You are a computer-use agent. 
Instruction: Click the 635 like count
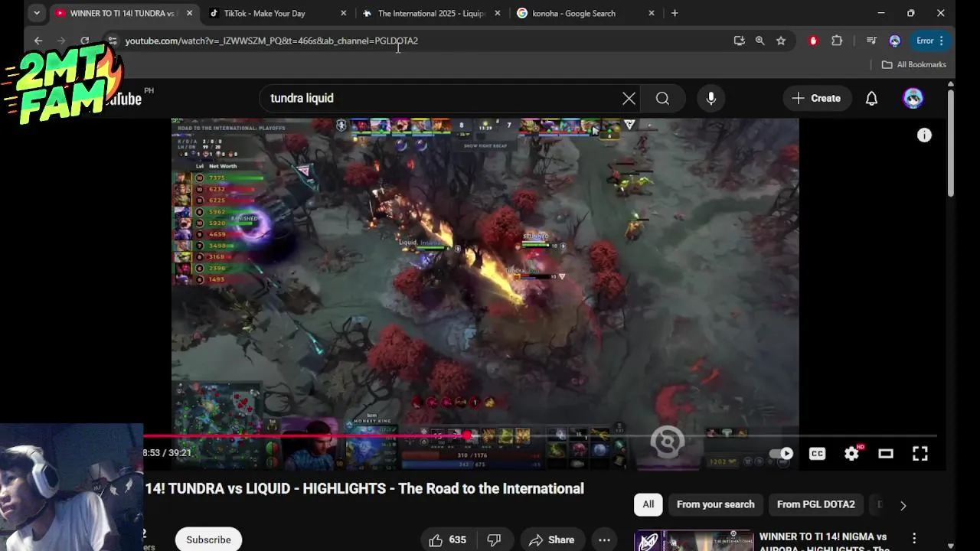(458, 540)
